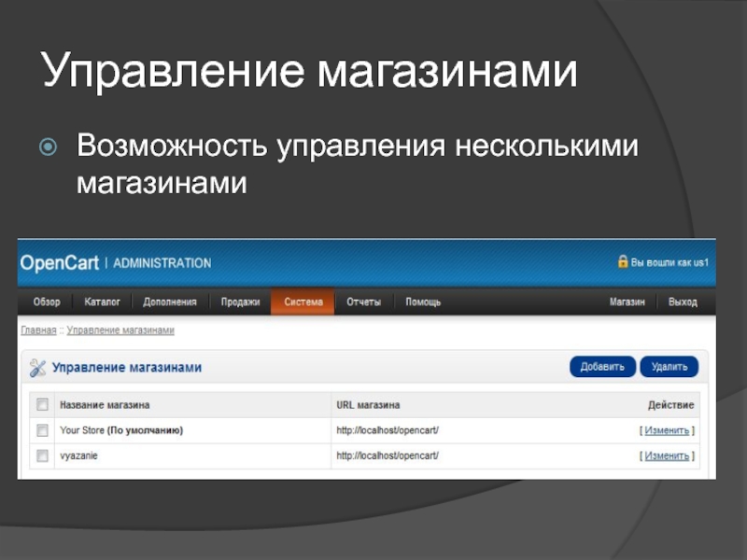
Task: Select the vyazanie store checkbox
Action: [x=42, y=455]
